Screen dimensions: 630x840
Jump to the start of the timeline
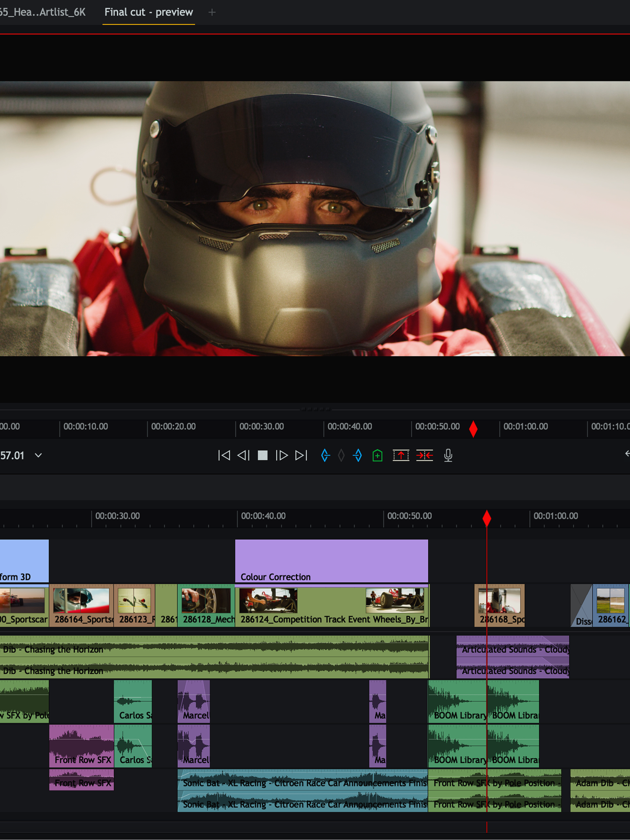coord(224,455)
